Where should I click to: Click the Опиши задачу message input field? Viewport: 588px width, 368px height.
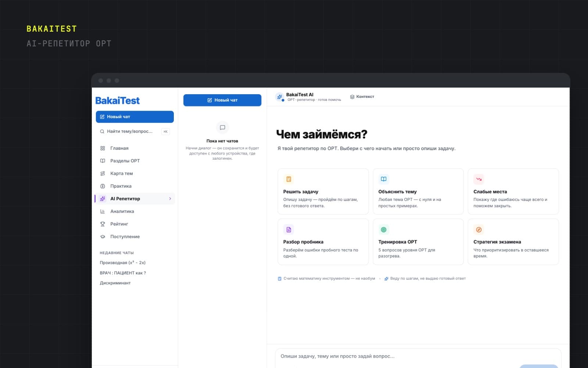(418, 356)
